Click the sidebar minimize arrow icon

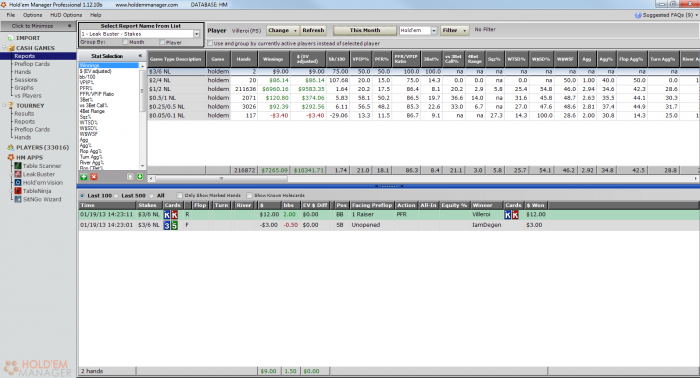tap(69, 26)
